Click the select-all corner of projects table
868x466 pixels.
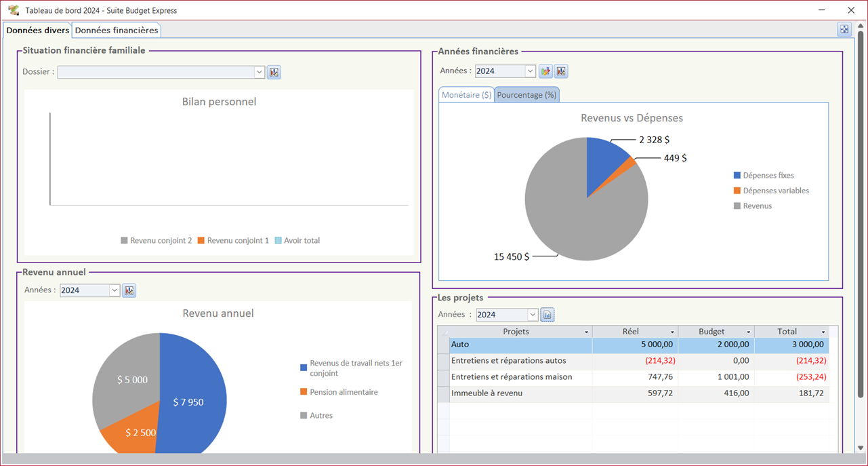[444, 332]
